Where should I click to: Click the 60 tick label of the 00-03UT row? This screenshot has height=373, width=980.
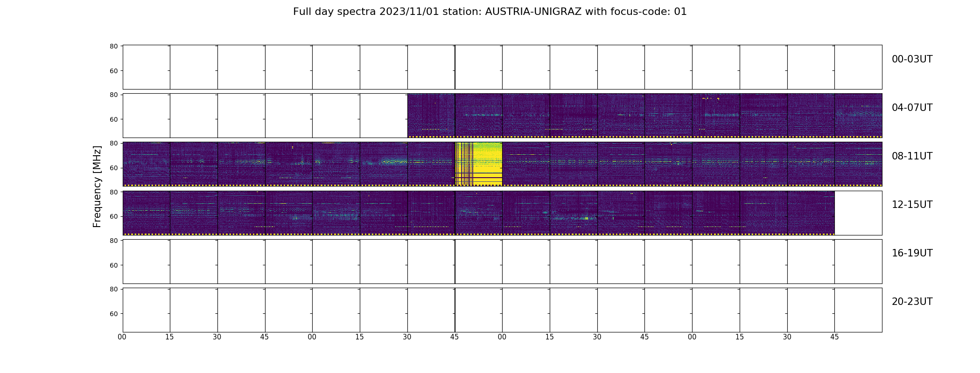(113, 71)
